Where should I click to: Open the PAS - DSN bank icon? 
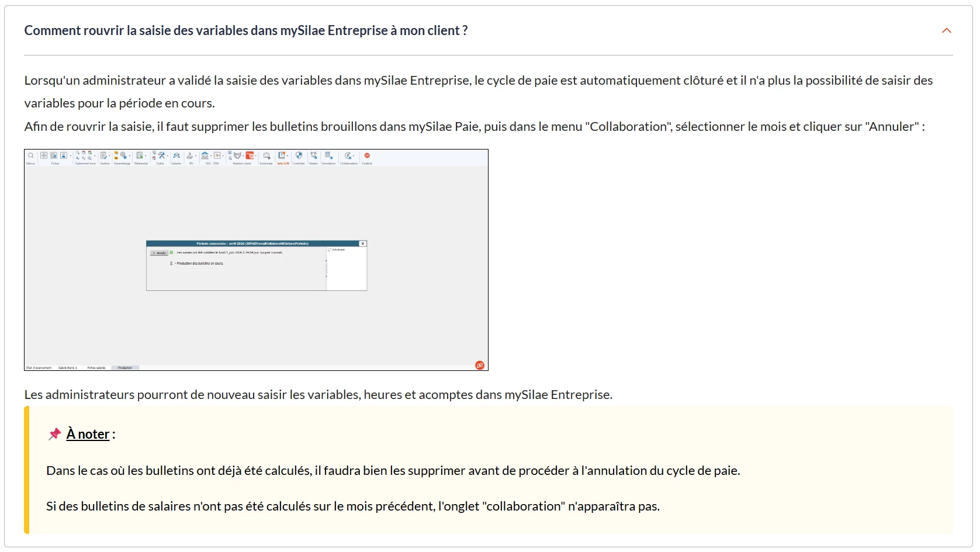205,155
